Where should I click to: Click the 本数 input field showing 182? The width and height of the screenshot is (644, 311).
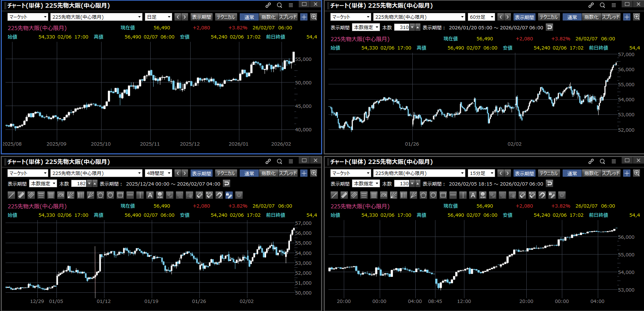pos(79,184)
